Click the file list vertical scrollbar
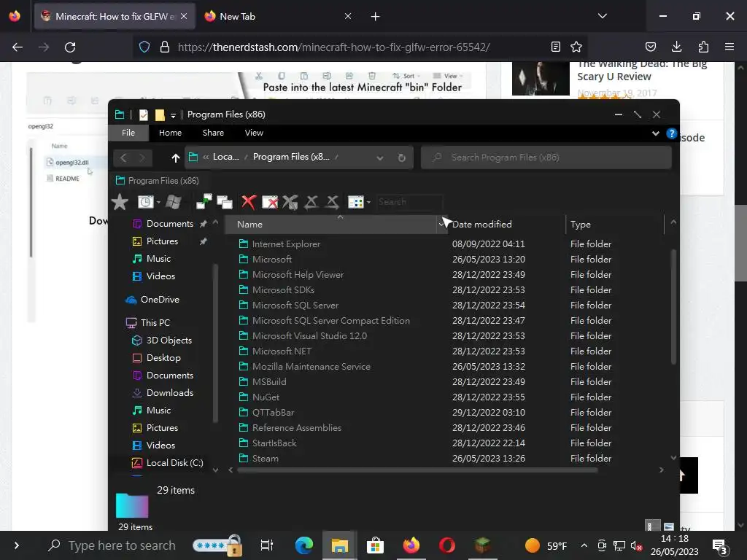Screen dimensions: 747x560 click(x=673, y=307)
